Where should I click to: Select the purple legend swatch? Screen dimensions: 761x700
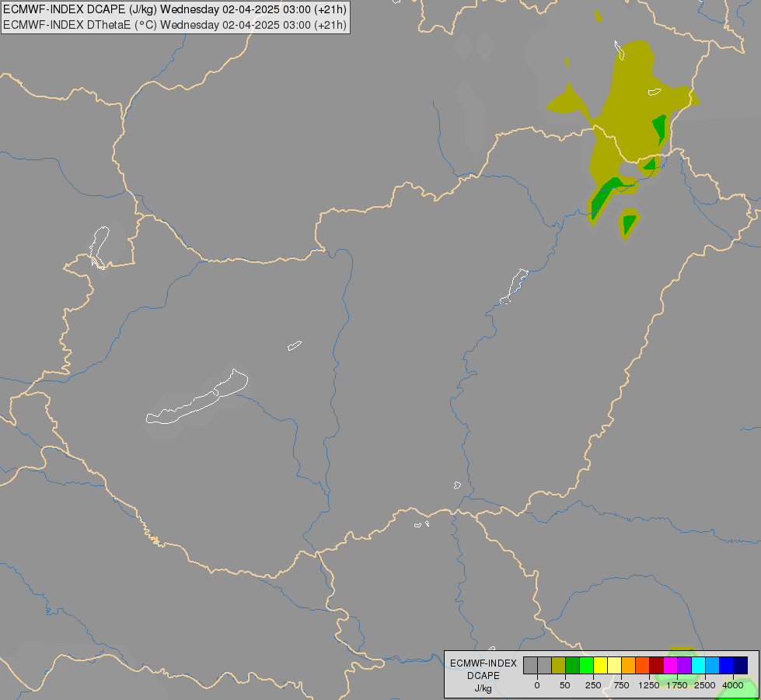point(685,665)
